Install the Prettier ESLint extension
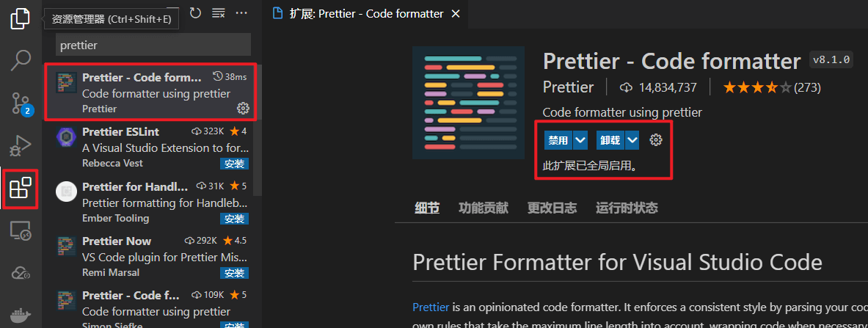Viewport: 868px width, 328px height. tap(234, 164)
